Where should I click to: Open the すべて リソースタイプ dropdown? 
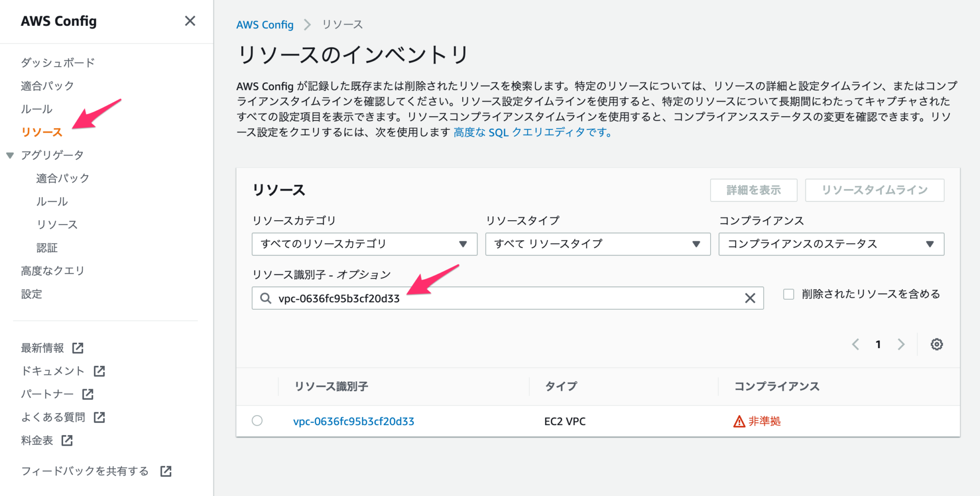pyautogui.click(x=597, y=244)
